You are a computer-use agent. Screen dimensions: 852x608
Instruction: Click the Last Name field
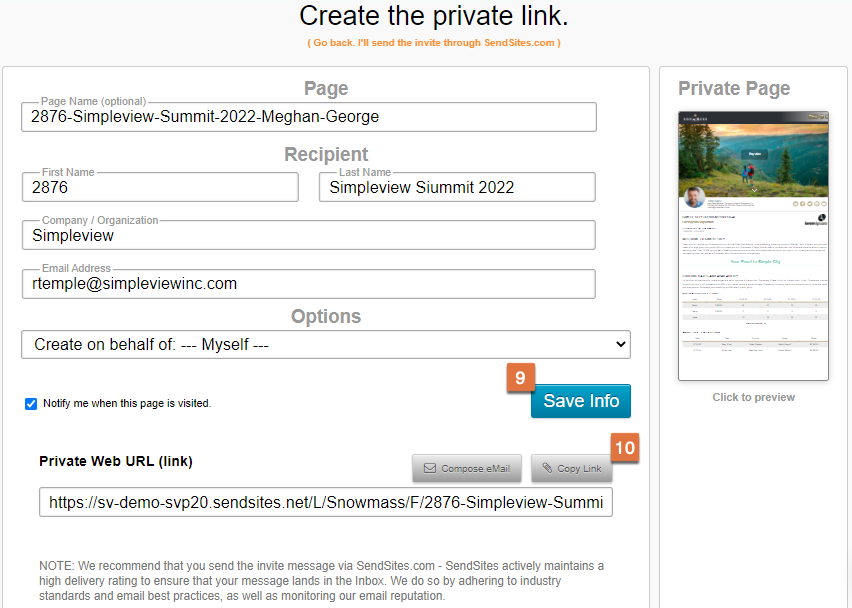(457, 187)
